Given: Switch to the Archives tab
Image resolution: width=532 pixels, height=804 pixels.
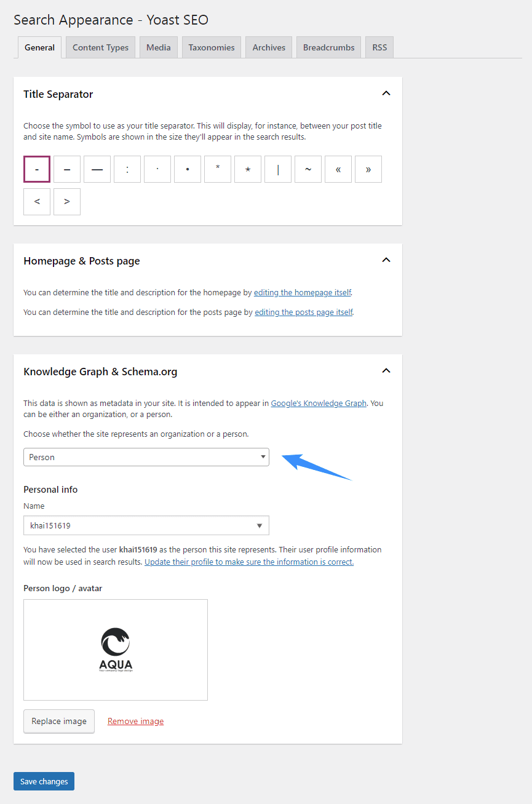Looking at the screenshot, I should (x=269, y=47).
